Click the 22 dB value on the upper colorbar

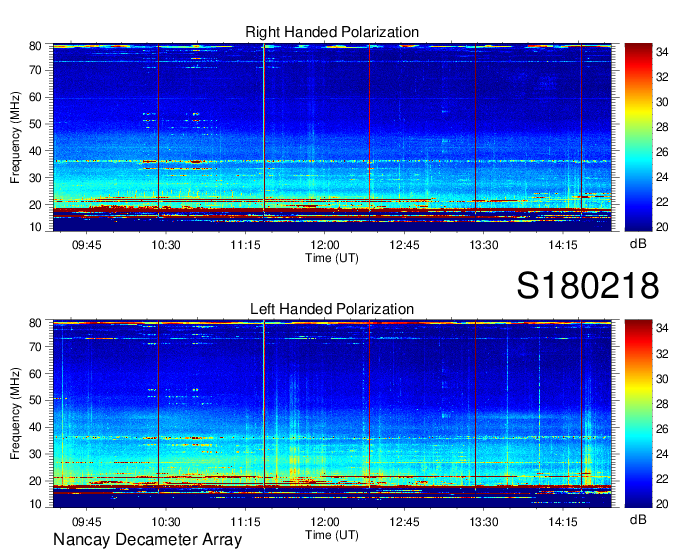[662, 202]
